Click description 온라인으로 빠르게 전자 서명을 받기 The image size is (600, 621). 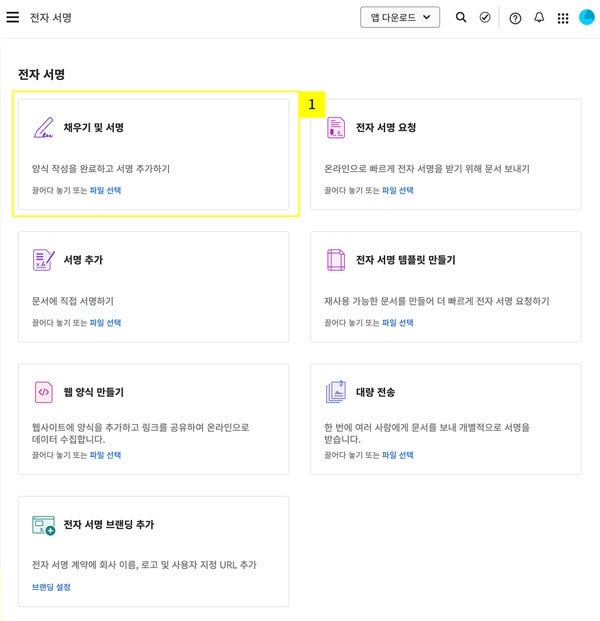[427, 169]
